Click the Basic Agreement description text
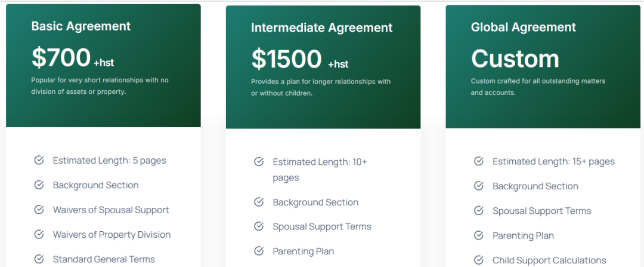 pyautogui.click(x=100, y=86)
